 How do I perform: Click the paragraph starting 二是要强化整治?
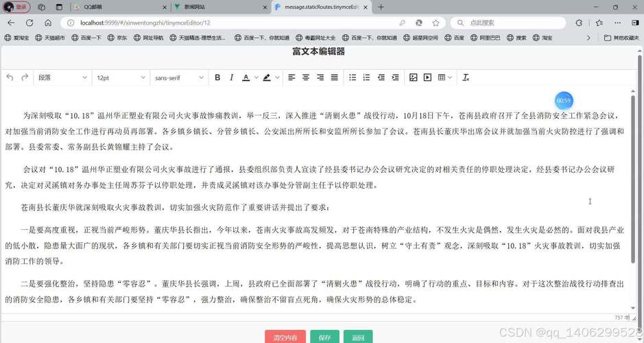pyautogui.click(x=315, y=292)
